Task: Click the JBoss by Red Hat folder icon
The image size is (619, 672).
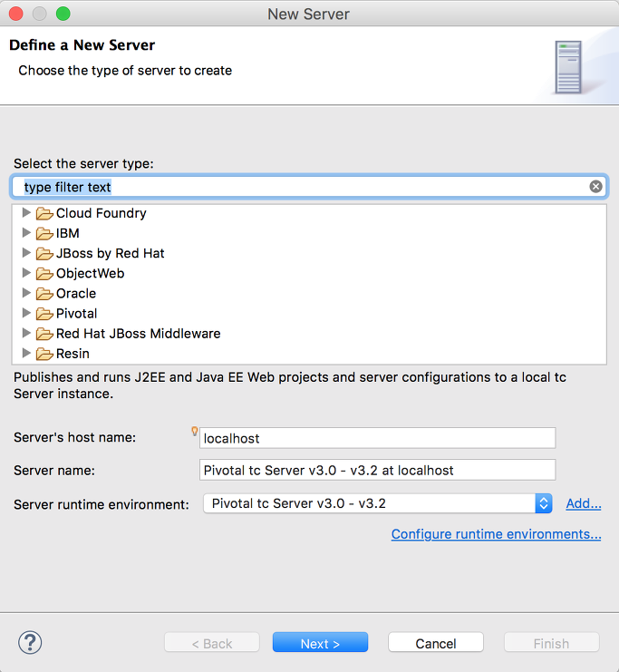Action: [44, 253]
